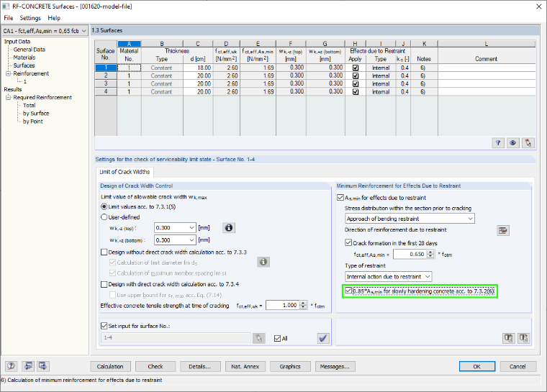
Task: Go to the previous input window icon
Action: [x=28, y=366]
